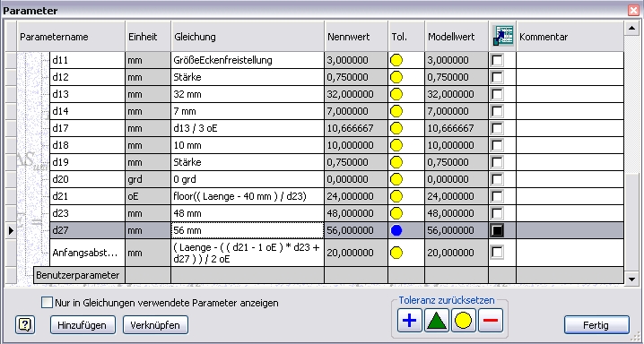Screen dimensions: 644x344
Task: Click equation '0 grd' in d20 row
Action: (248, 179)
